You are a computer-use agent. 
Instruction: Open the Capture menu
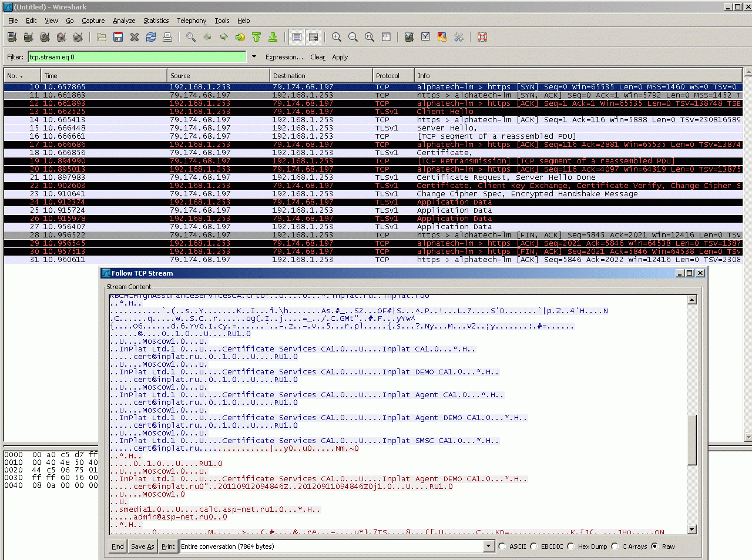93,21
